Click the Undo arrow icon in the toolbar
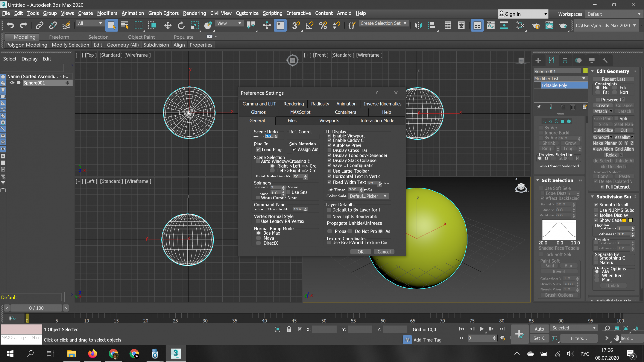The width and height of the screenshot is (644, 362). [10, 25]
